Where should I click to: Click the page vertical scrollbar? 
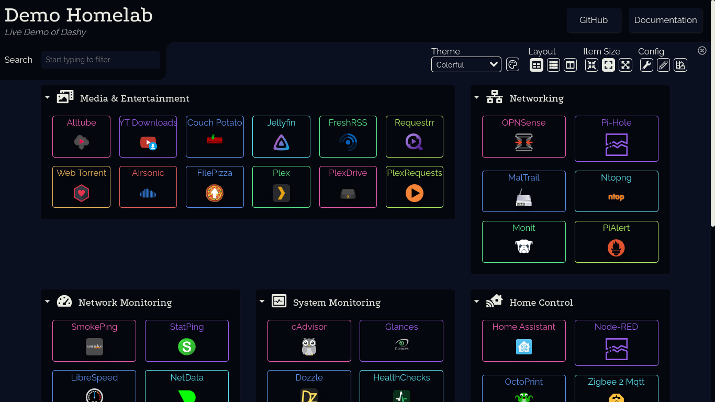coord(713,113)
